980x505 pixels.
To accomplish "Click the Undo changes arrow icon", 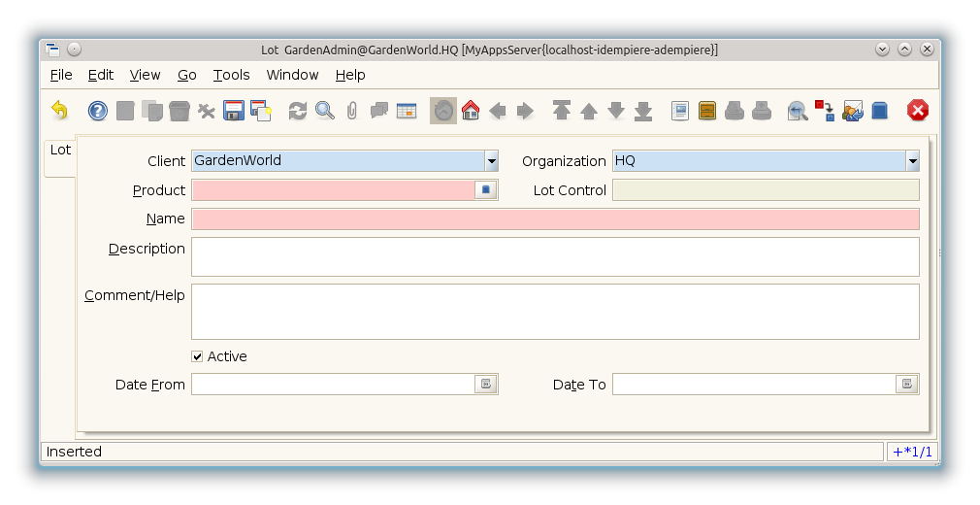I will click(60, 111).
